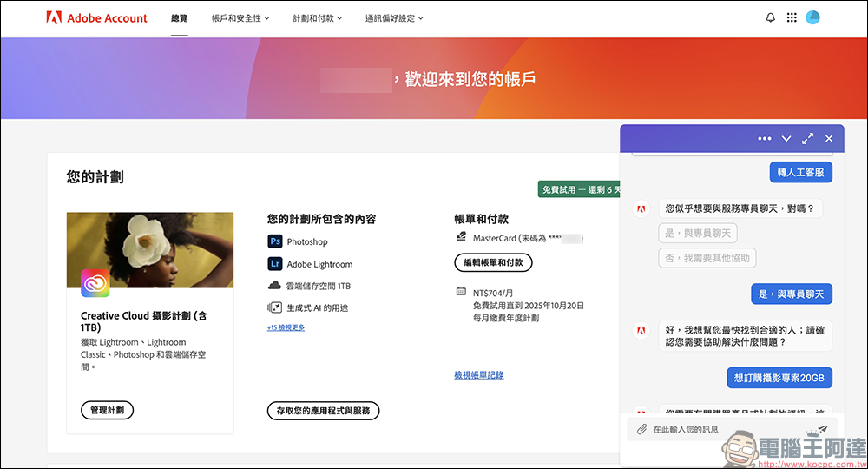The image size is (868, 469).
Task: Open chat more options ellipsis
Action: [x=764, y=138]
